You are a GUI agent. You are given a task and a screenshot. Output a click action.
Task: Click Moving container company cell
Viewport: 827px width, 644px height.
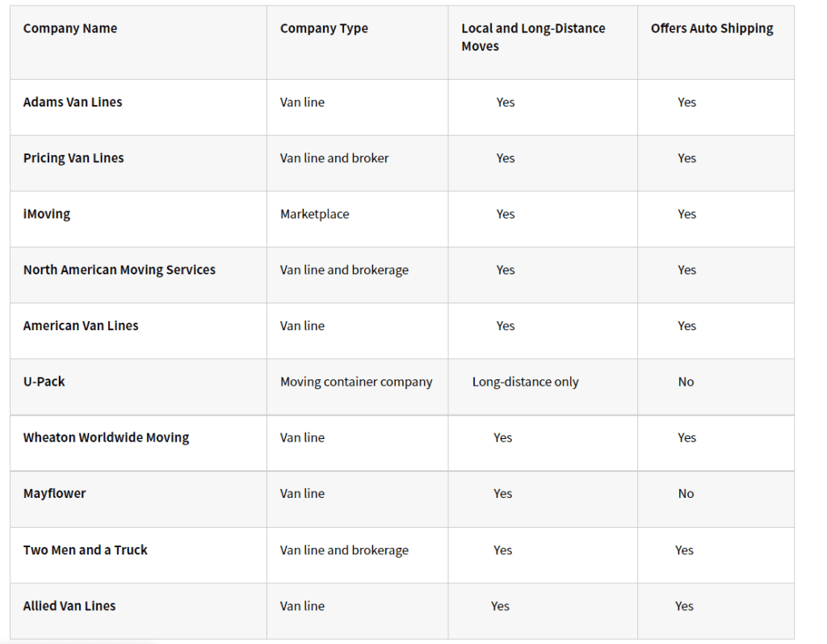point(356,382)
